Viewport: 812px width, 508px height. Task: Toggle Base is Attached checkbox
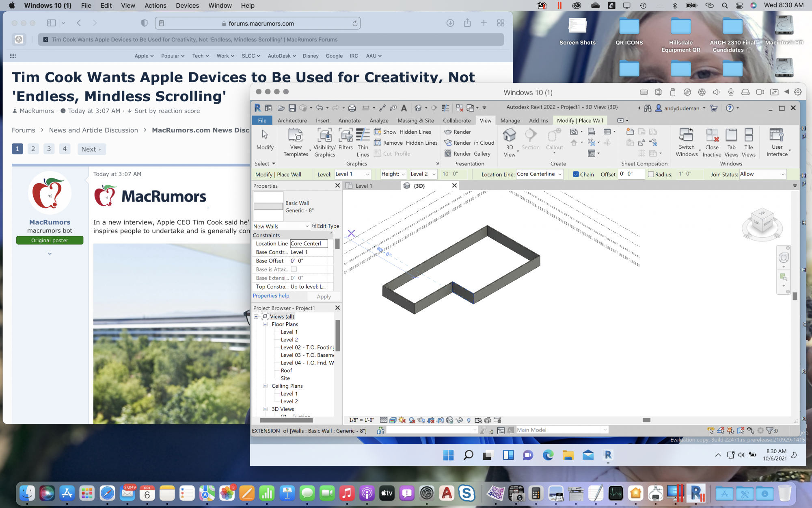(294, 269)
